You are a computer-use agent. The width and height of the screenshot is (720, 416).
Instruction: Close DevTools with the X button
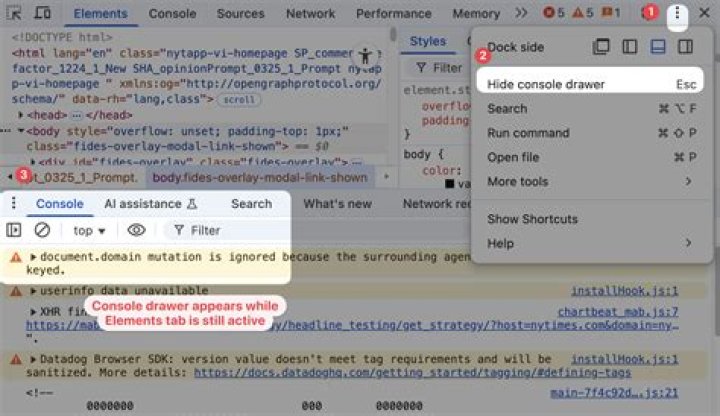704,13
